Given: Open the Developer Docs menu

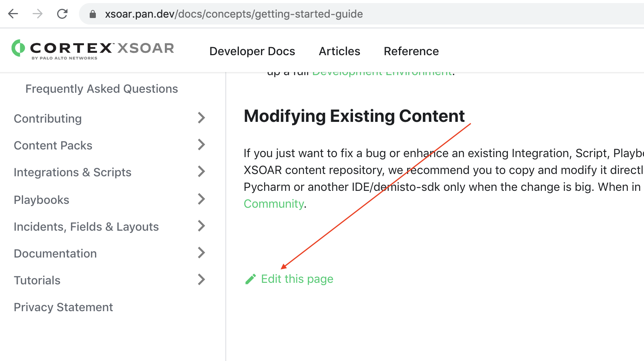Looking at the screenshot, I should point(252,51).
